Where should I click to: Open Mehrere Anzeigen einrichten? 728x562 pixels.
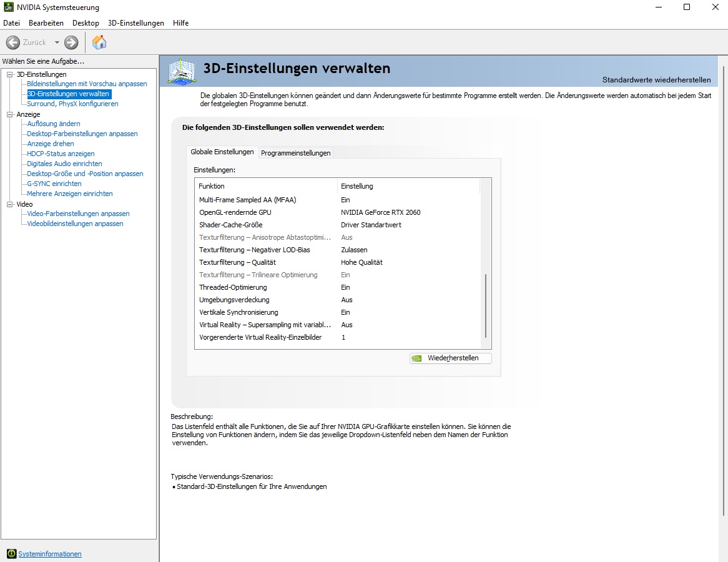[x=70, y=194]
